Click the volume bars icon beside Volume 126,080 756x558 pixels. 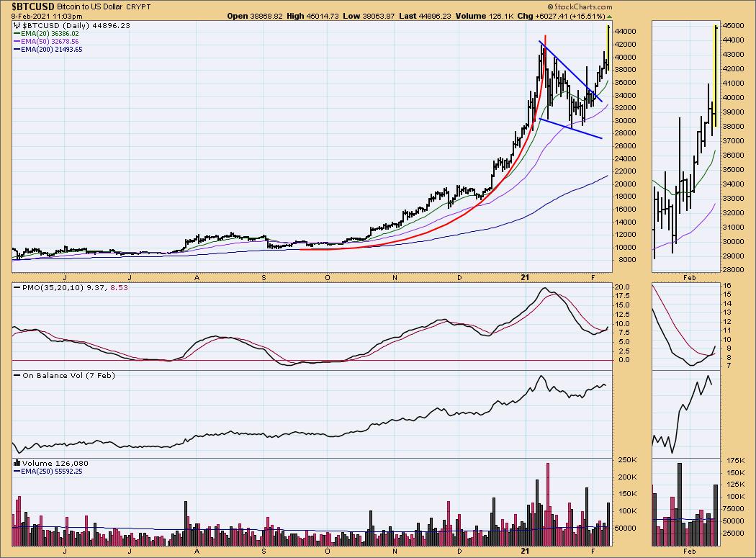[x=17, y=464]
